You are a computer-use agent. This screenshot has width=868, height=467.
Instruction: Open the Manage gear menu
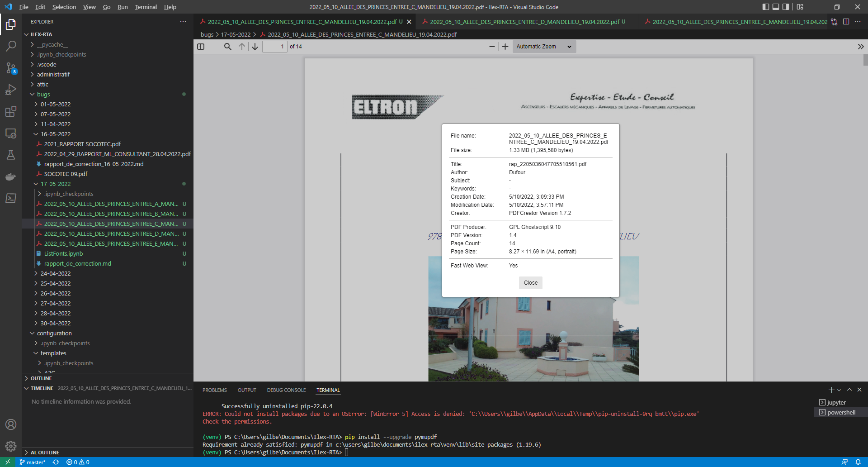(x=11, y=446)
